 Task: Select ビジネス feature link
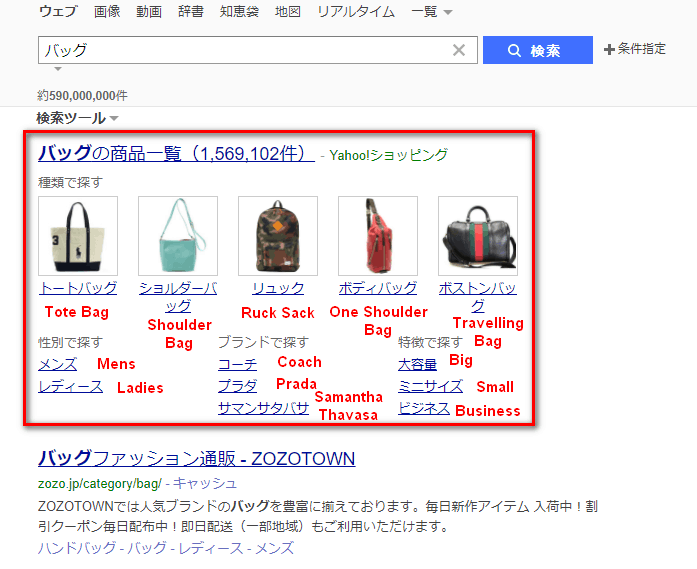[x=424, y=408]
